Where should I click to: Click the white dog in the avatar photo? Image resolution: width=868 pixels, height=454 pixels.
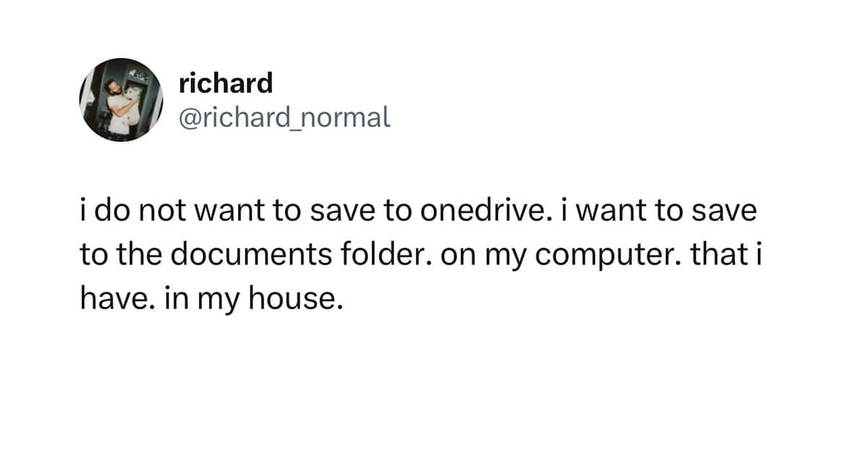(135, 100)
